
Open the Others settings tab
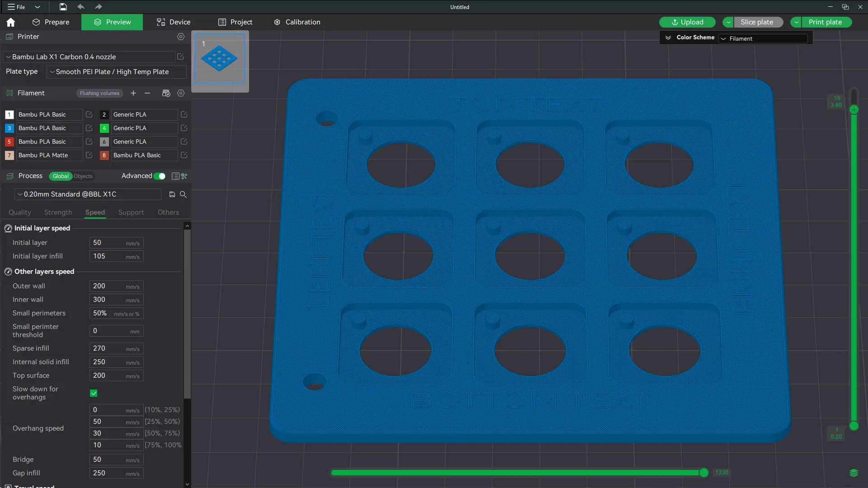pos(168,212)
